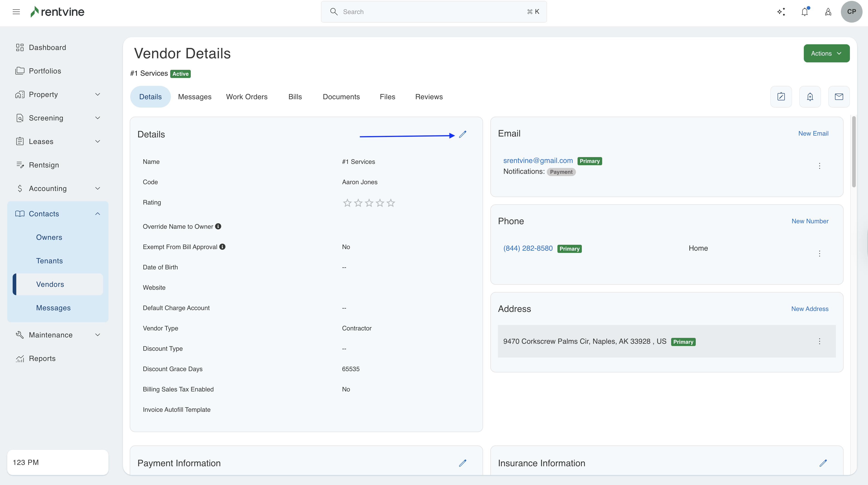Open three-dot menu for primary email
This screenshot has height=485, width=868.
[x=819, y=166]
